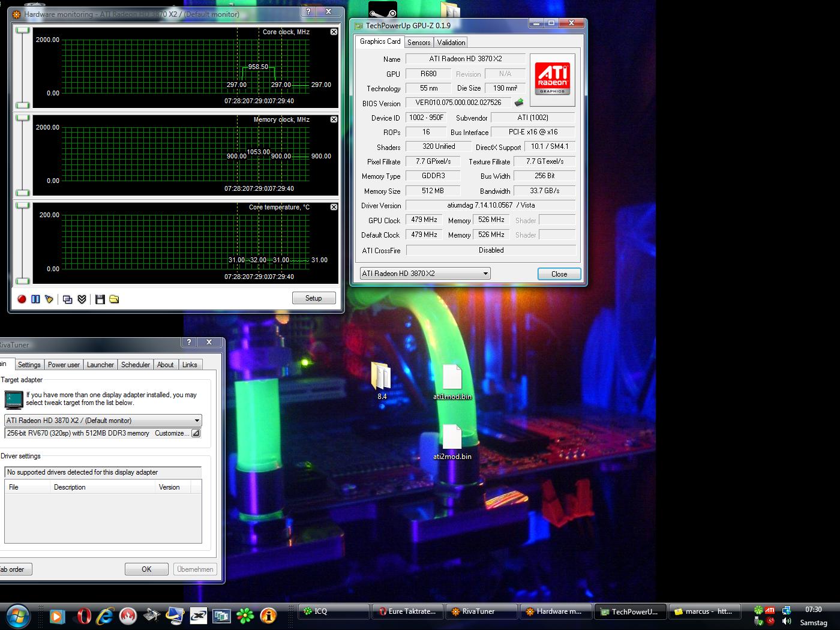Click the BIOS save chip icon in GPU-Z
The width and height of the screenshot is (840, 630).
coord(519,103)
